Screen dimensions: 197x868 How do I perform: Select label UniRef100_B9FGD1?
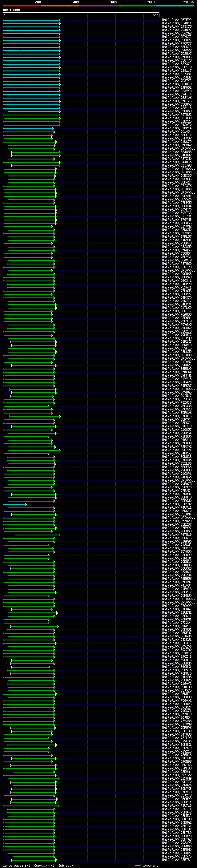pyautogui.click(x=177, y=88)
